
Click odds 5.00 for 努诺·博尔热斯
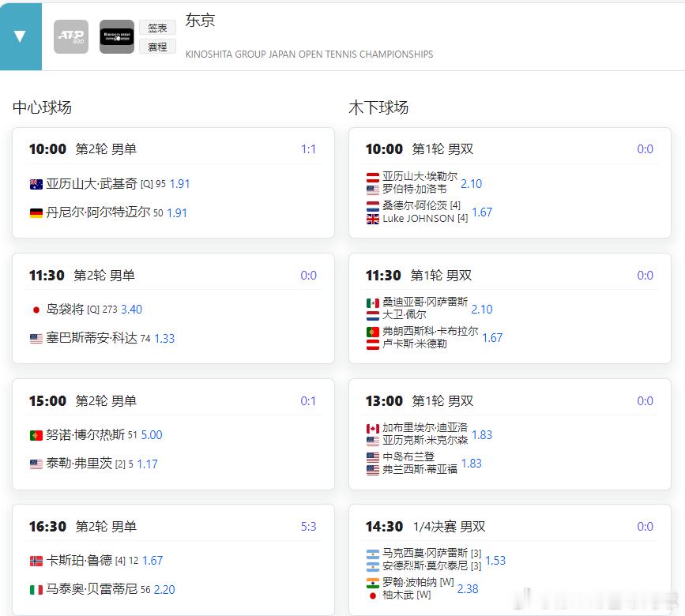152,435
